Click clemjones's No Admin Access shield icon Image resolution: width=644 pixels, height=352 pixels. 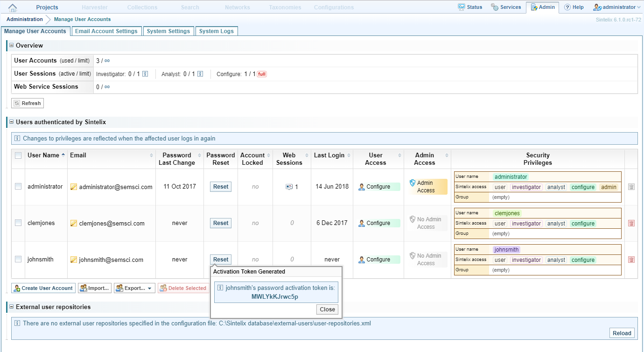point(412,219)
